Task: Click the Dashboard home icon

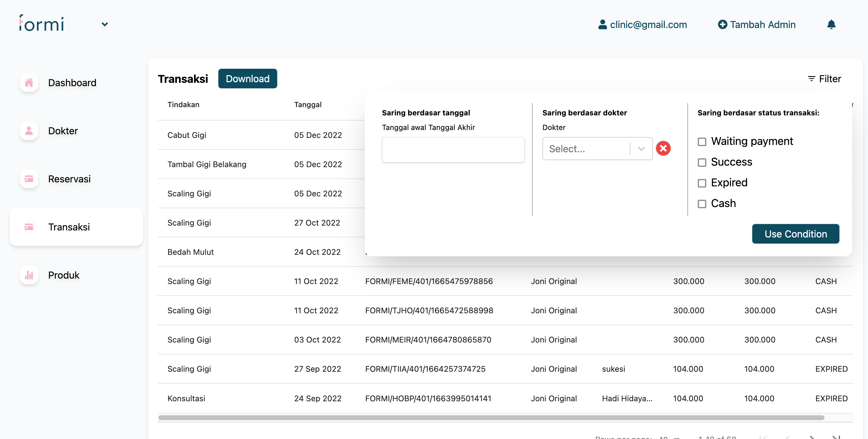Action: point(29,83)
